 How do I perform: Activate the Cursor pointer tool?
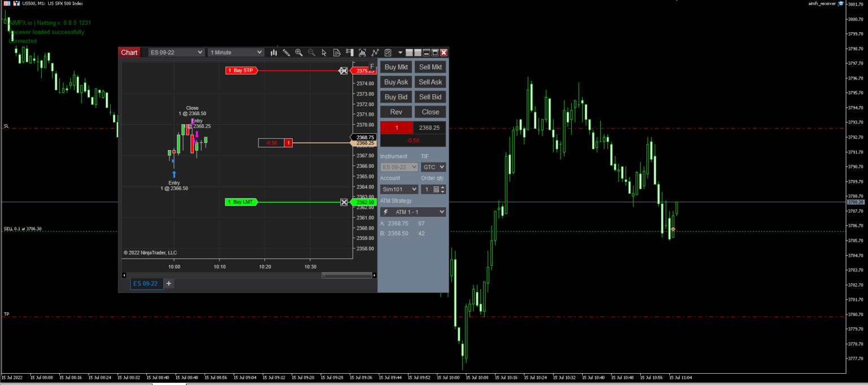coord(324,53)
